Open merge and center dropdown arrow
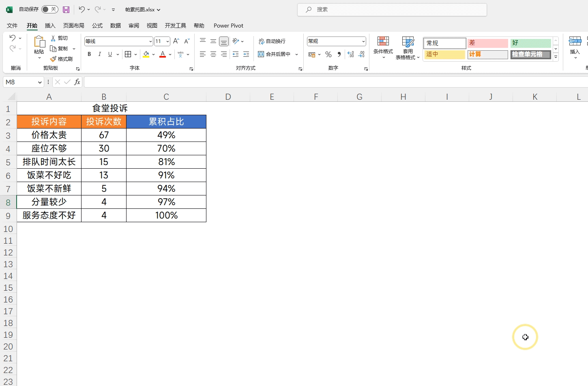Screen dimensions: 588x386 (x=297, y=54)
